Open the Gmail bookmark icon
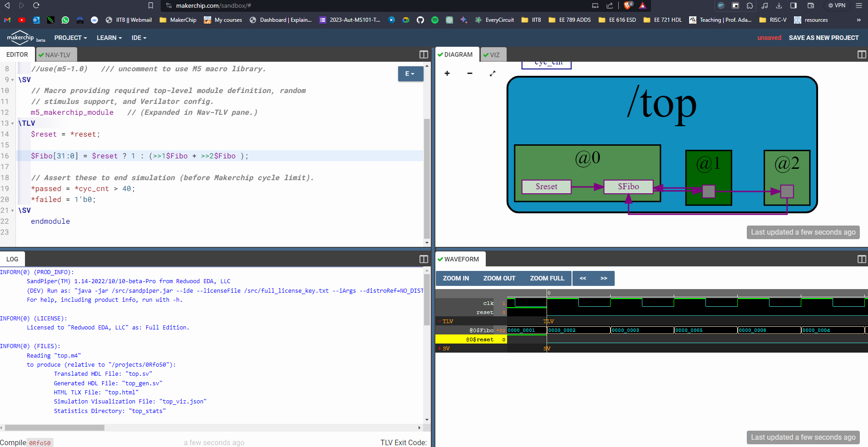Viewport: 868px width, 447px height. [x=7, y=20]
